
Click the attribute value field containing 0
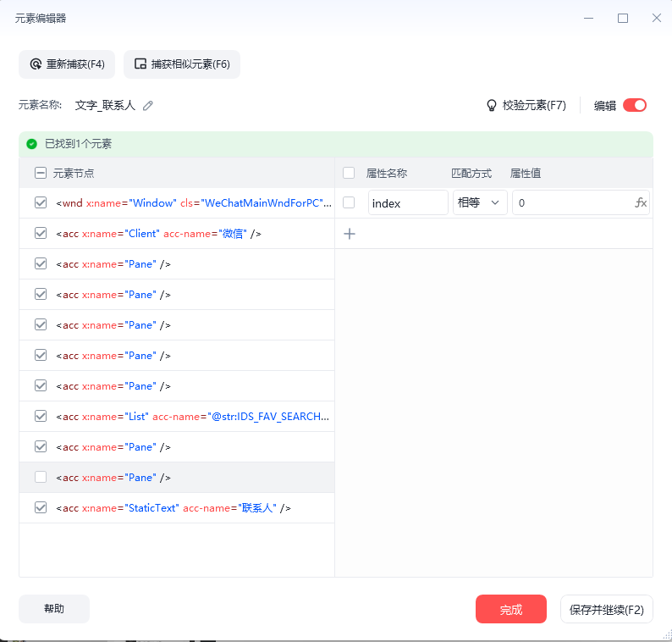pyautogui.click(x=571, y=203)
